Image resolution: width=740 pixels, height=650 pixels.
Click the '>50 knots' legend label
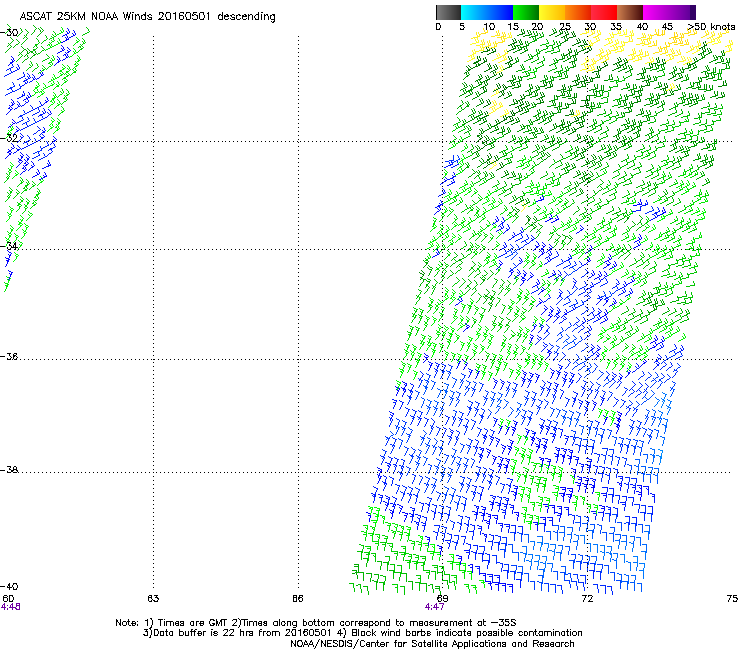pyautogui.click(x=711, y=27)
